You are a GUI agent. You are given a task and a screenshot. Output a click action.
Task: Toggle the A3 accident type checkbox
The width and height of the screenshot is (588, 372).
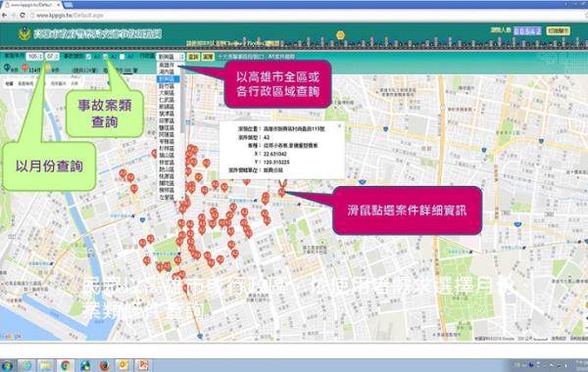coord(122,57)
